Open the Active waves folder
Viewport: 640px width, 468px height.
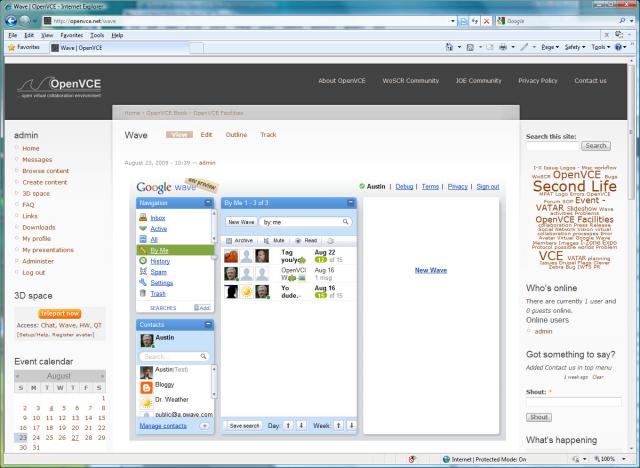[x=158, y=229]
